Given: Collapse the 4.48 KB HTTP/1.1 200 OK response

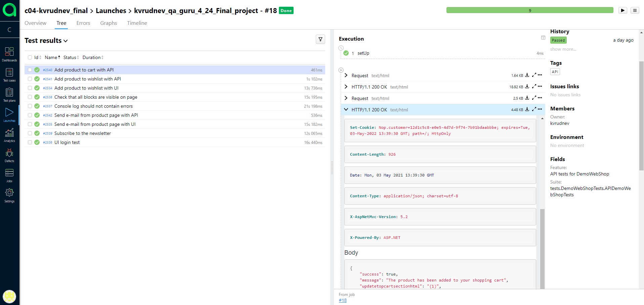Looking at the screenshot, I should point(346,109).
